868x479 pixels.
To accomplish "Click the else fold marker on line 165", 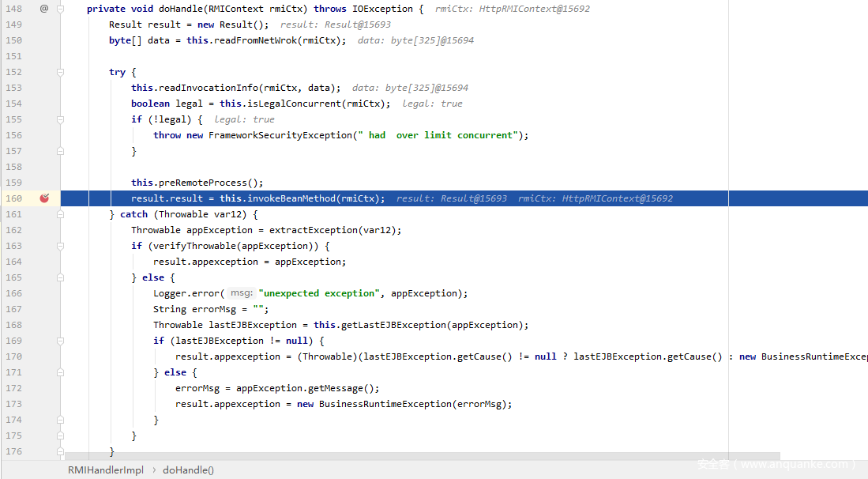I will (x=60, y=277).
